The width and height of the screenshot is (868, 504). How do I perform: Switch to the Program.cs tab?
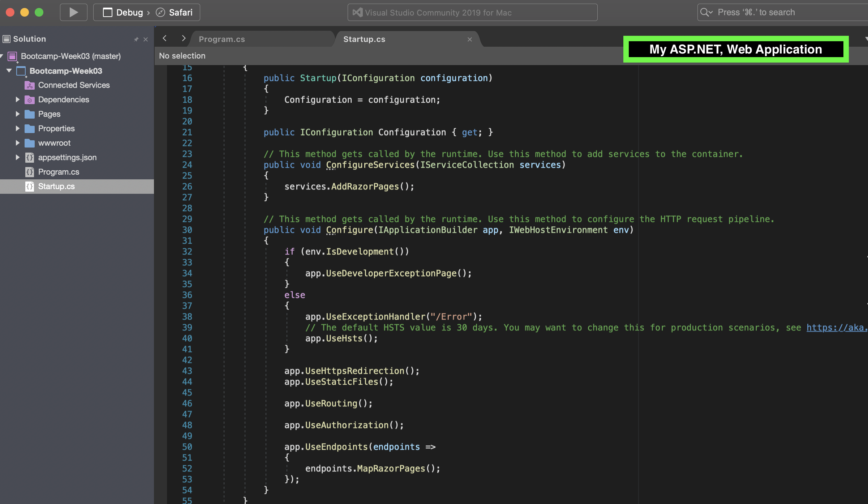[x=262, y=39]
